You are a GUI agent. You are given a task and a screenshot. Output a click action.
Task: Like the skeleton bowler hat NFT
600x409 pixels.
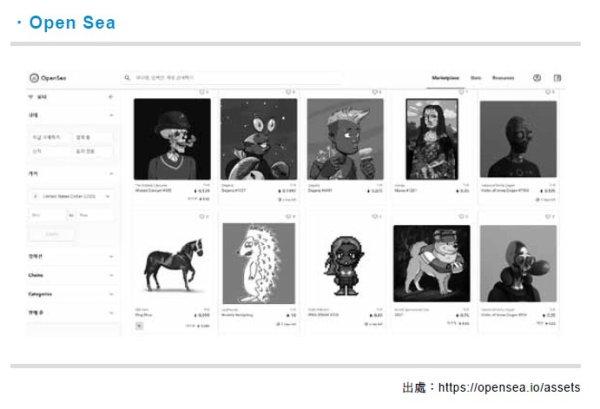pyautogui.click(x=202, y=92)
